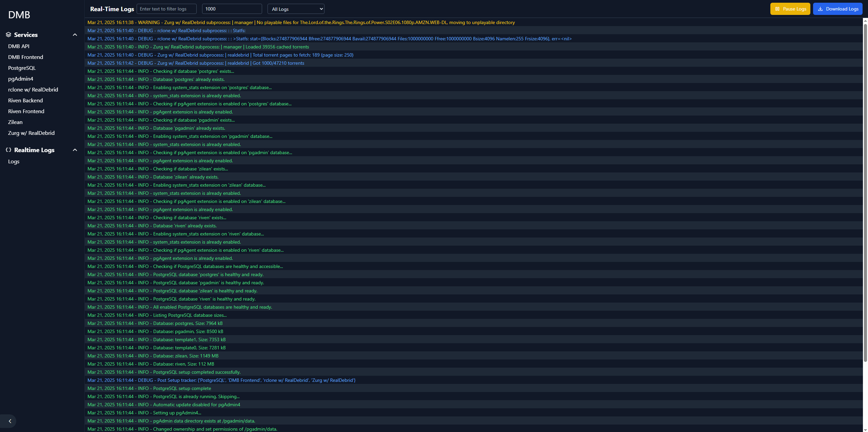
Task: Open the Logs page link
Action: tap(14, 161)
